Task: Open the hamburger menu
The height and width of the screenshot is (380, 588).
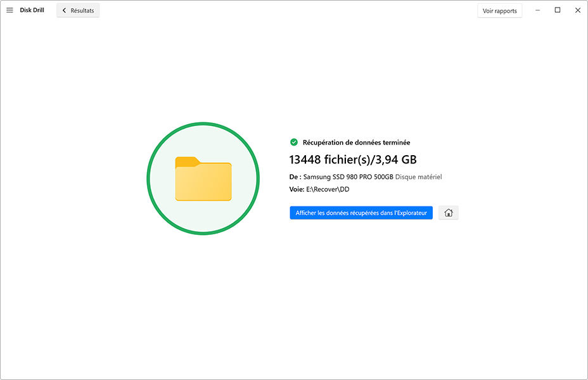Action: (10, 10)
